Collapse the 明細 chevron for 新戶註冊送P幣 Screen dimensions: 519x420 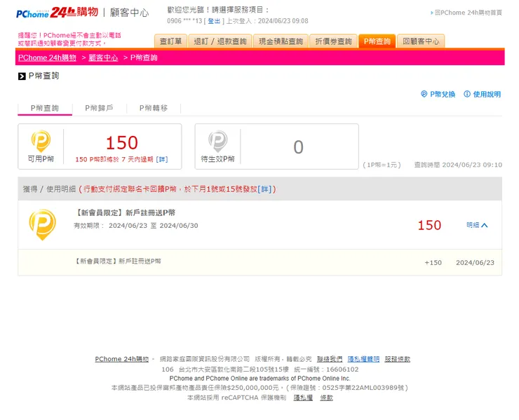pyautogui.click(x=485, y=225)
